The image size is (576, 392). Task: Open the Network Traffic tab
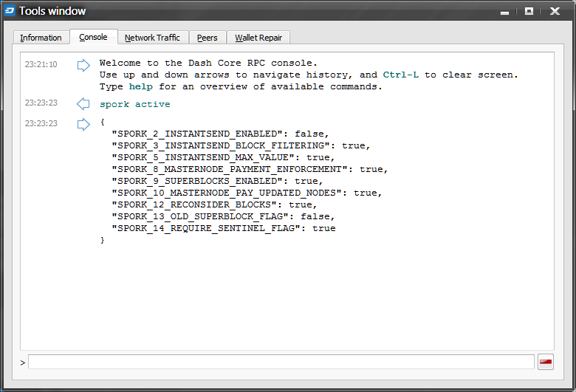click(152, 38)
